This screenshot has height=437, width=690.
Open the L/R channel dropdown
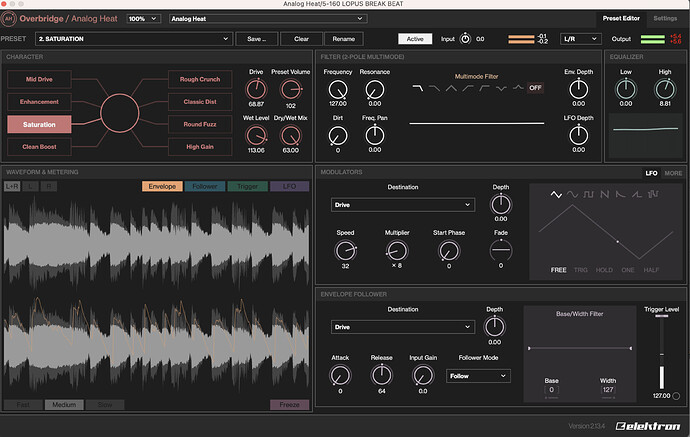580,39
